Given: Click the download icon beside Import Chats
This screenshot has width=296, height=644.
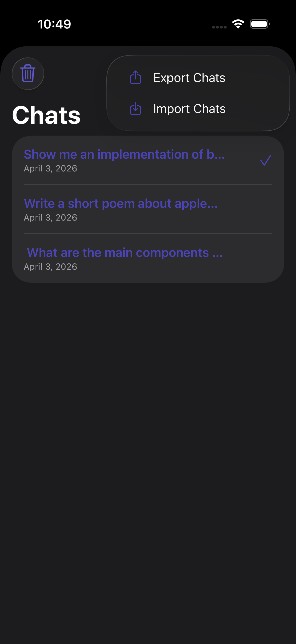Looking at the screenshot, I should (135, 109).
